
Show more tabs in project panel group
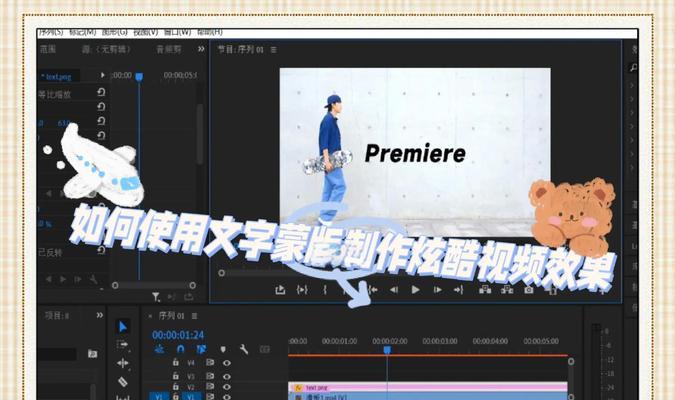[x=100, y=315]
